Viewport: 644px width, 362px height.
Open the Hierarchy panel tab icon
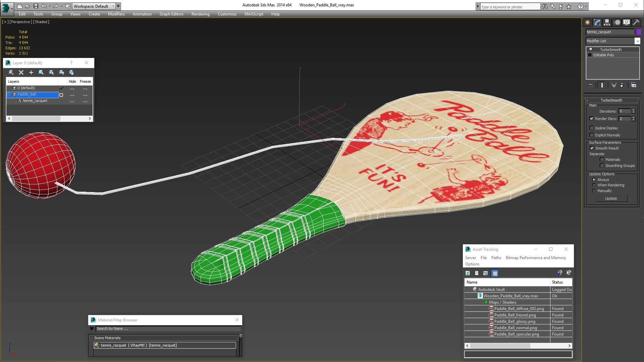607,22
